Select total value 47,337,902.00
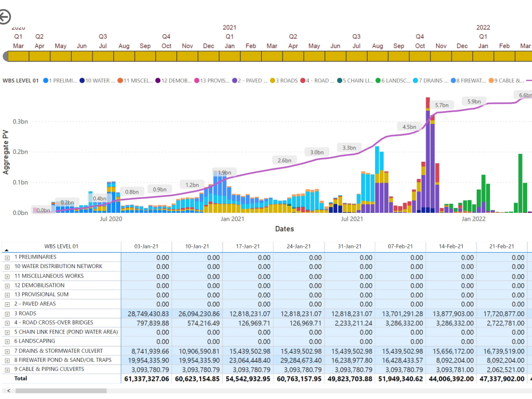Screen dimensions: 532x399 [x=502, y=379]
